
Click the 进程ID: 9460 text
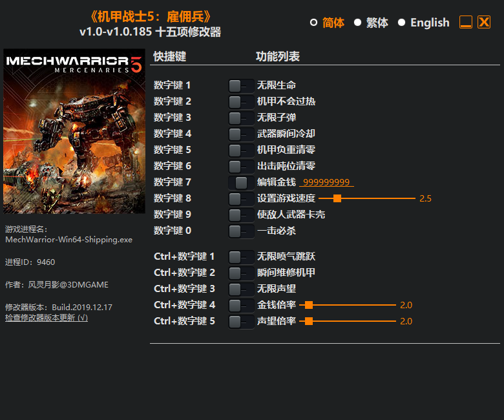pyautogui.click(x=30, y=262)
